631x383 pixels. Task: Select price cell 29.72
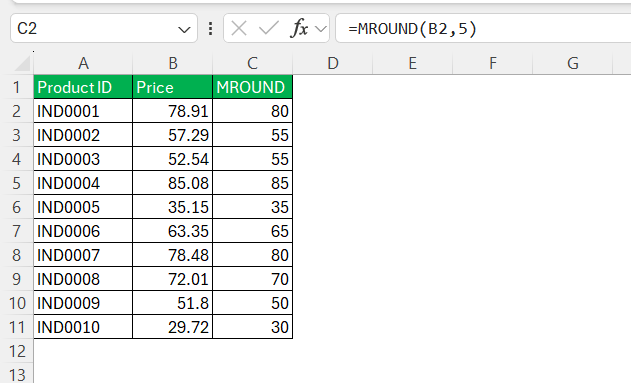(x=173, y=327)
